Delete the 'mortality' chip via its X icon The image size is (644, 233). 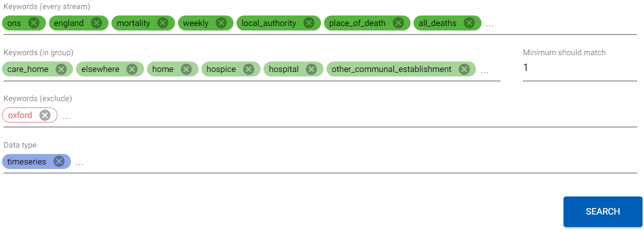click(163, 23)
